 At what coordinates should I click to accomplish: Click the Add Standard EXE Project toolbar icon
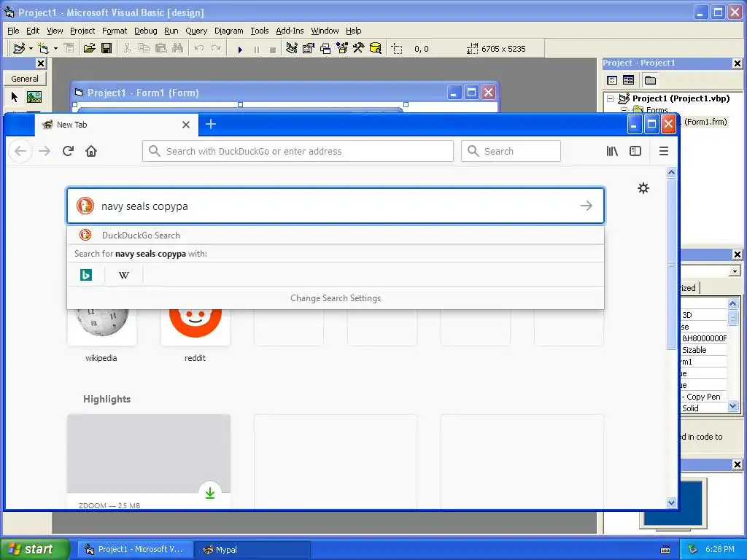pyautogui.click(x=19, y=49)
